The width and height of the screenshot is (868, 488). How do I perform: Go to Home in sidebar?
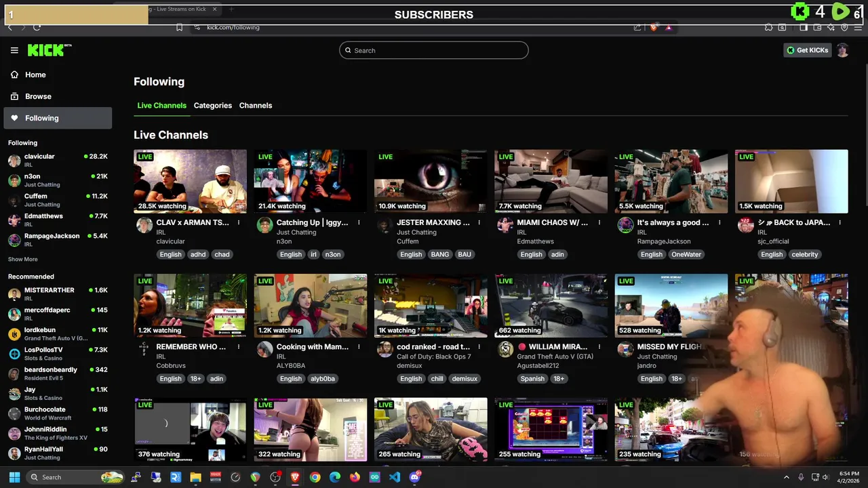click(58, 75)
